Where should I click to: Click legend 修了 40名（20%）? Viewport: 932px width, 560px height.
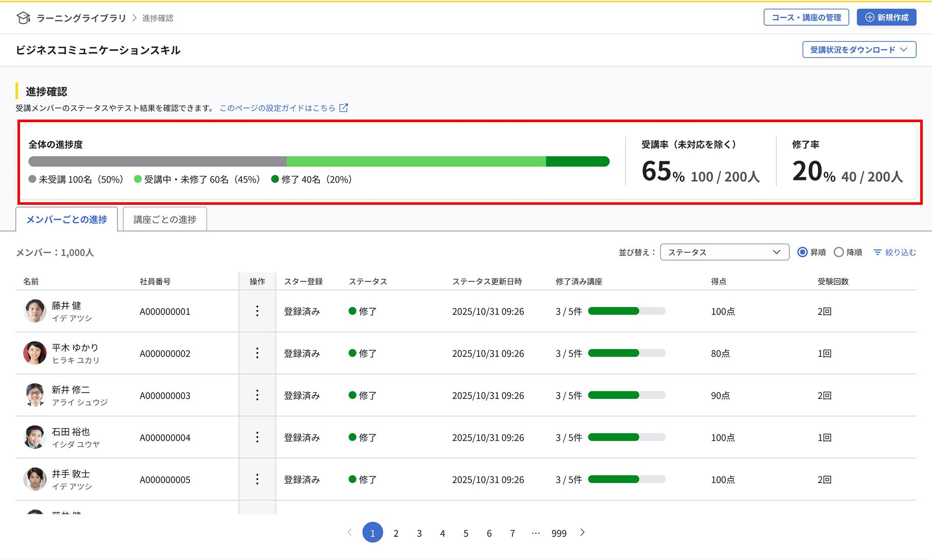pos(312,179)
